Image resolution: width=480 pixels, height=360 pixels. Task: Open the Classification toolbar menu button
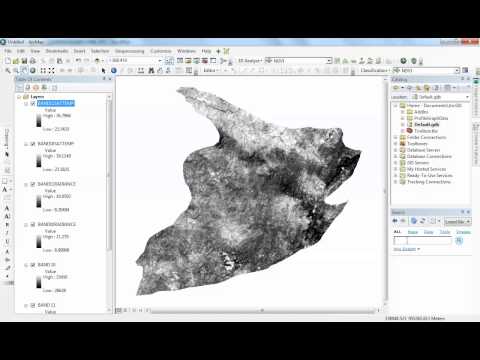[x=375, y=70]
